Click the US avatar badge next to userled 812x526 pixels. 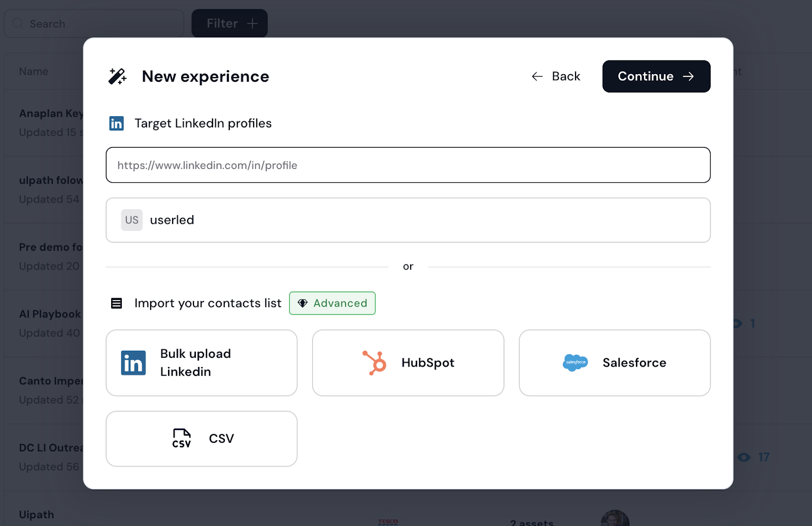pyautogui.click(x=132, y=220)
